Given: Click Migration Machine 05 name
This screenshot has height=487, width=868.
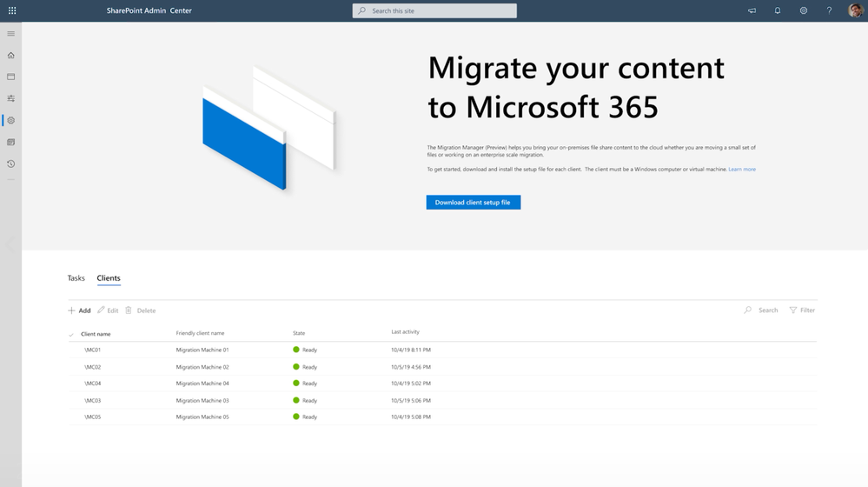Looking at the screenshot, I should pyautogui.click(x=202, y=417).
